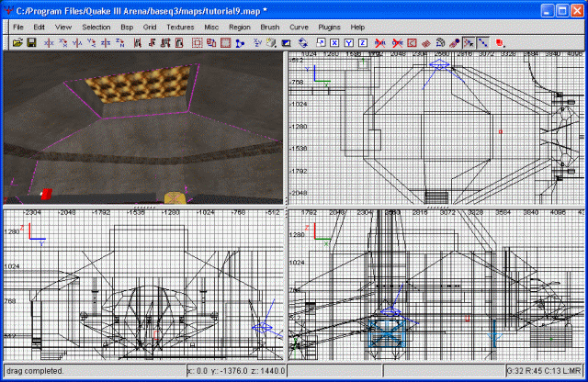Click the 'drag completed.' status message
The width and height of the screenshot is (588, 382).
click(x=35, y=371)
